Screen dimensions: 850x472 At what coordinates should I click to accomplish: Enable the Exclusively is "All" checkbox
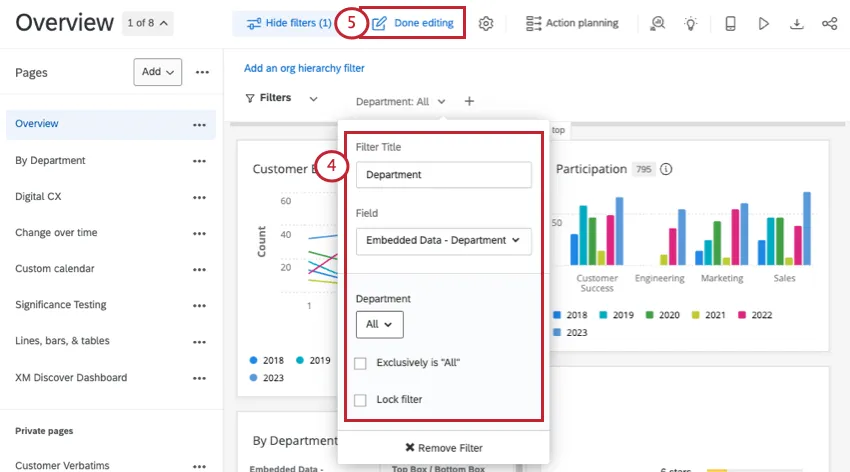click(x=360, y=363)
